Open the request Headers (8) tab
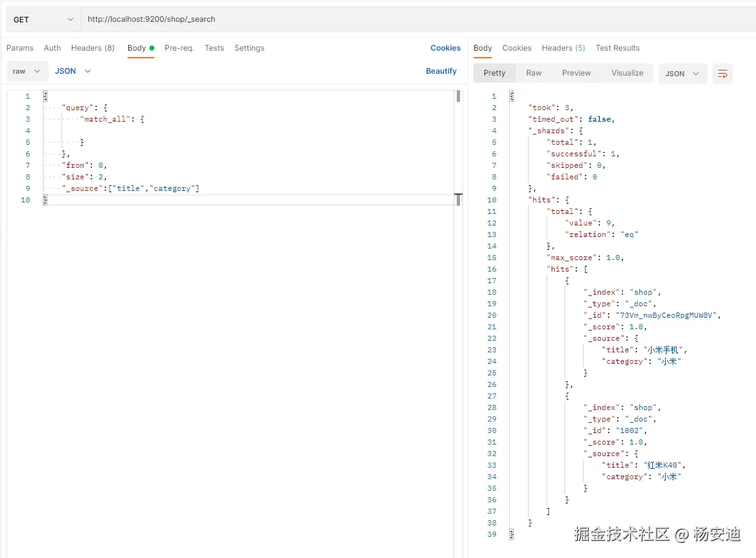The height and width of the screenshot is (558, 756). pos(92,48)
